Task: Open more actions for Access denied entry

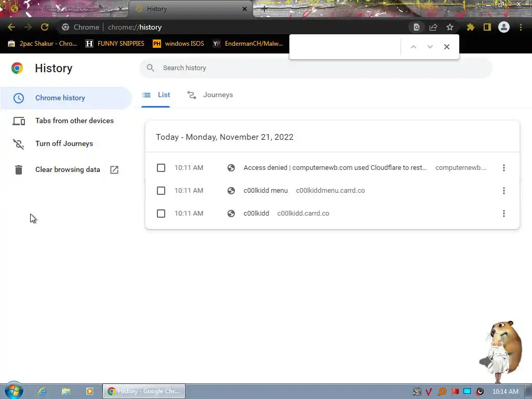Action: (x=504, y=168)
